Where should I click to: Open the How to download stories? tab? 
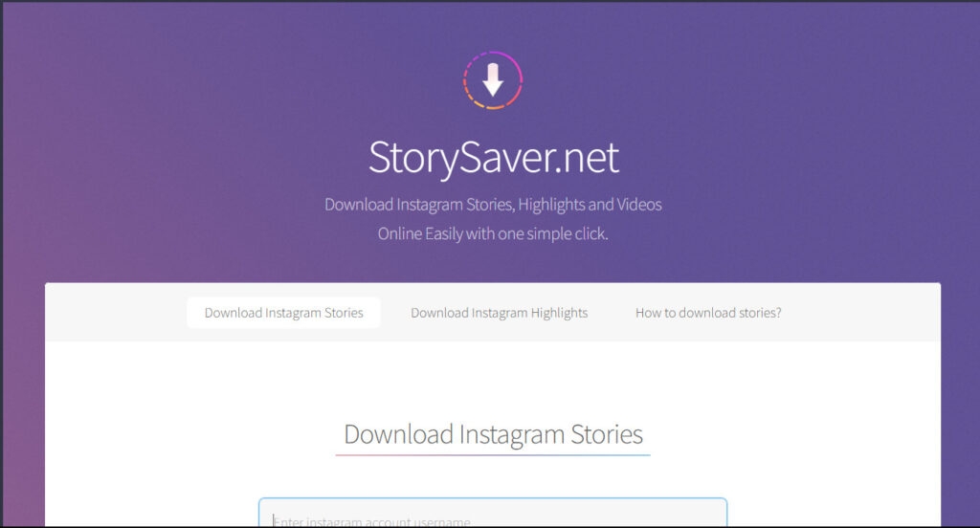pyautogui.click(x=708, y=313)
